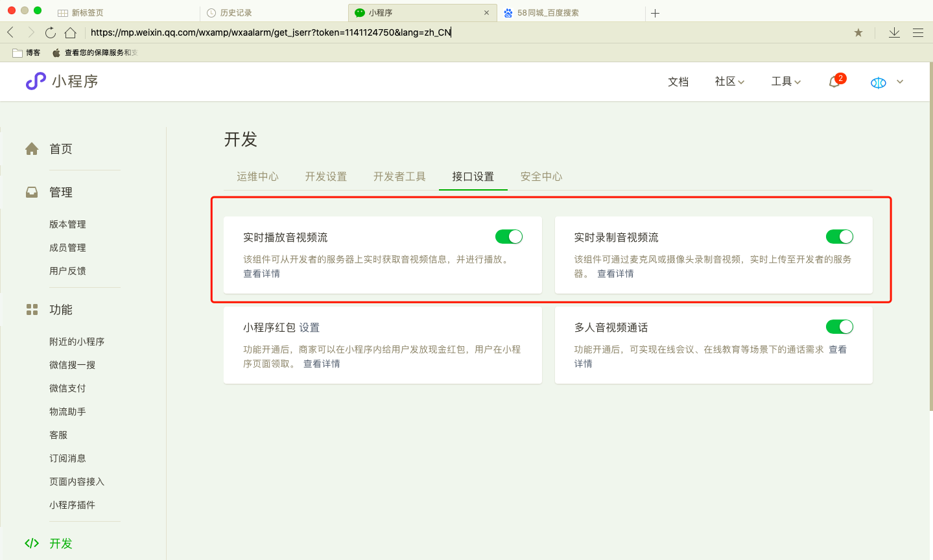Open 用户反馈 in sidebar
This screenshot has height=560, width=933.
(x=67, y=271)
